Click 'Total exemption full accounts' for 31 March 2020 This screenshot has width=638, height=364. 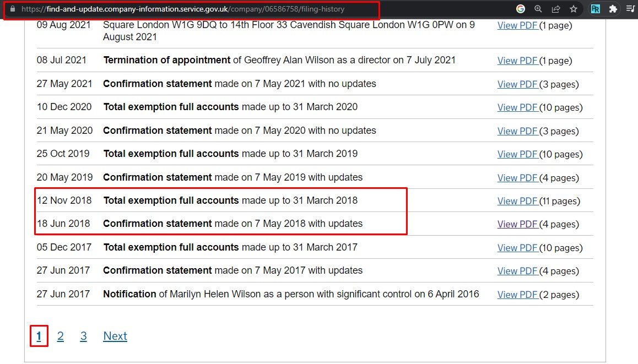(x=171, y=107)
